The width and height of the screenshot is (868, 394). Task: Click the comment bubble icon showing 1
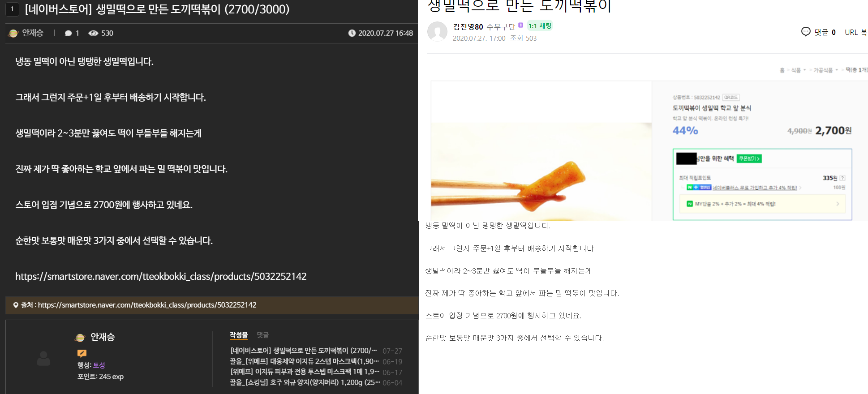pyautogui.click(x=68, y=33)
